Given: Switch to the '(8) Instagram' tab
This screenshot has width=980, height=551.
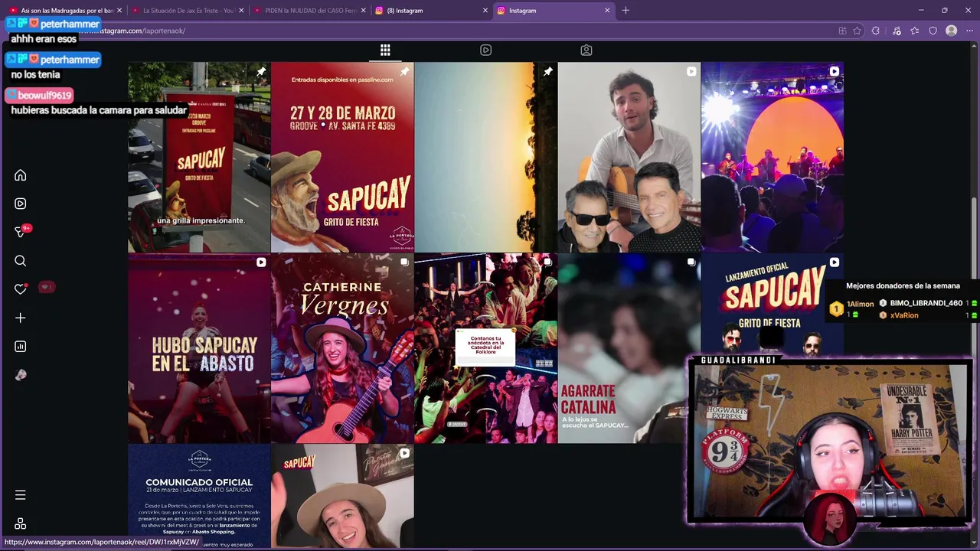Looking at the screenshot, I should [x=431, y=11].
